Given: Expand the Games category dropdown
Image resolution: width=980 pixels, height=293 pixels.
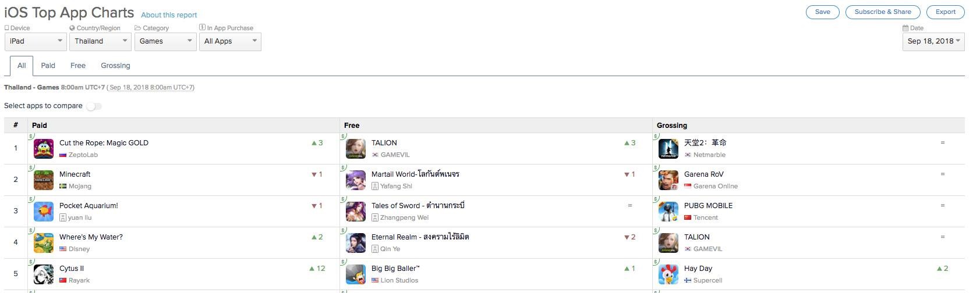Looking at the screenshot, I should [165, 41].
